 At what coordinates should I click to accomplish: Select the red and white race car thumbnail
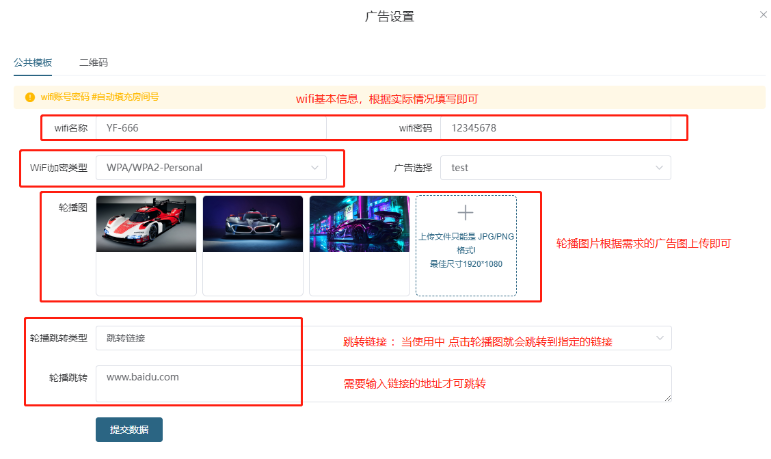tap(146, 224)
